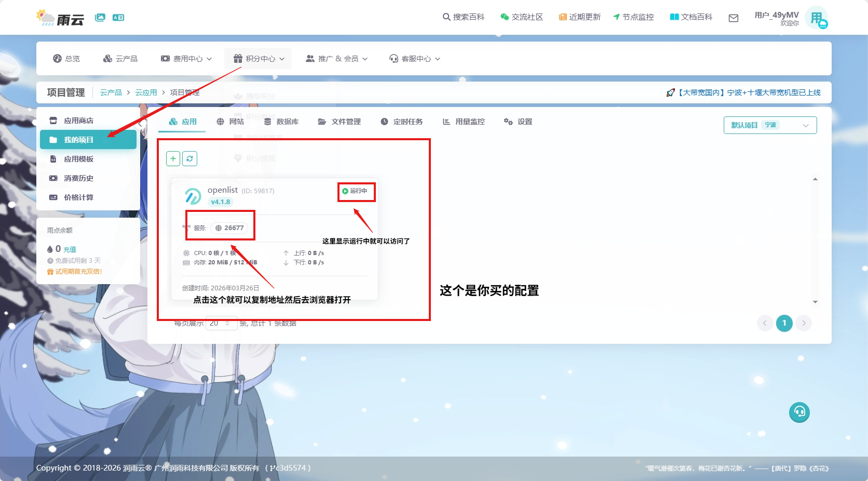Expand 推广 & 会员 dropdown menu
Viewport: 868px width, 481px height.
[x=336, y=59]
